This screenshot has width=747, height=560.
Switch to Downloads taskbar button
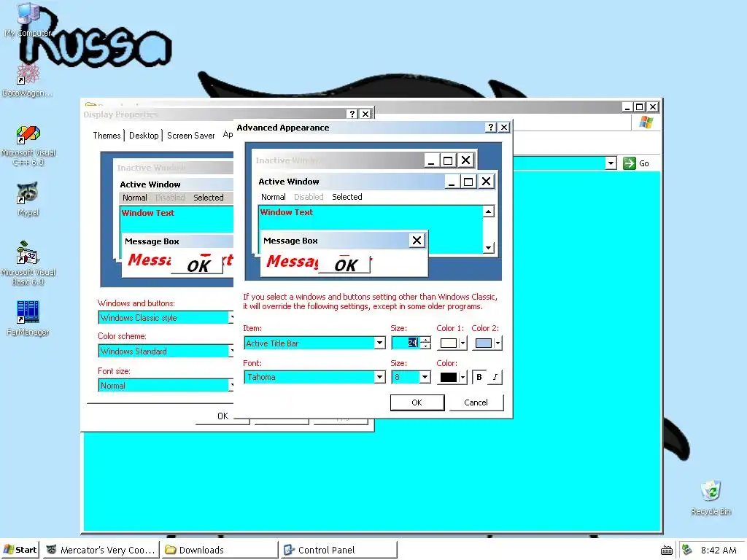coord(219,550)
